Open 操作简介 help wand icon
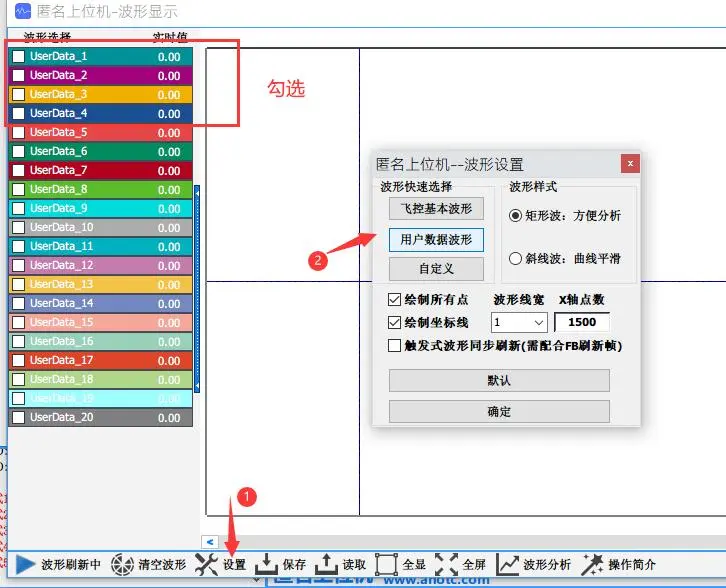The width and height of the screenshot is (726, 588). 592,564
